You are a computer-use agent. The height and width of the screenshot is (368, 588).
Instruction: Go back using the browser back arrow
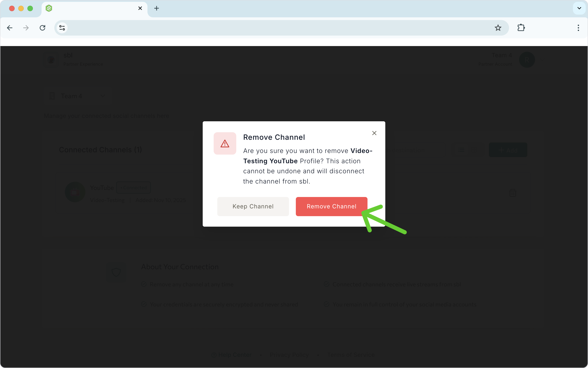point(10,28)
